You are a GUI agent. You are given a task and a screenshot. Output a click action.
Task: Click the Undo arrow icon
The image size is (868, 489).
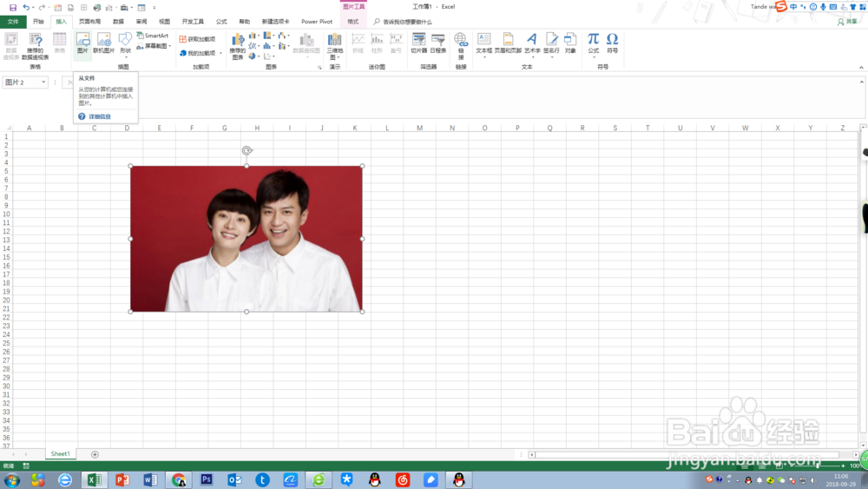pyautogui.click(x=25, y=7)
